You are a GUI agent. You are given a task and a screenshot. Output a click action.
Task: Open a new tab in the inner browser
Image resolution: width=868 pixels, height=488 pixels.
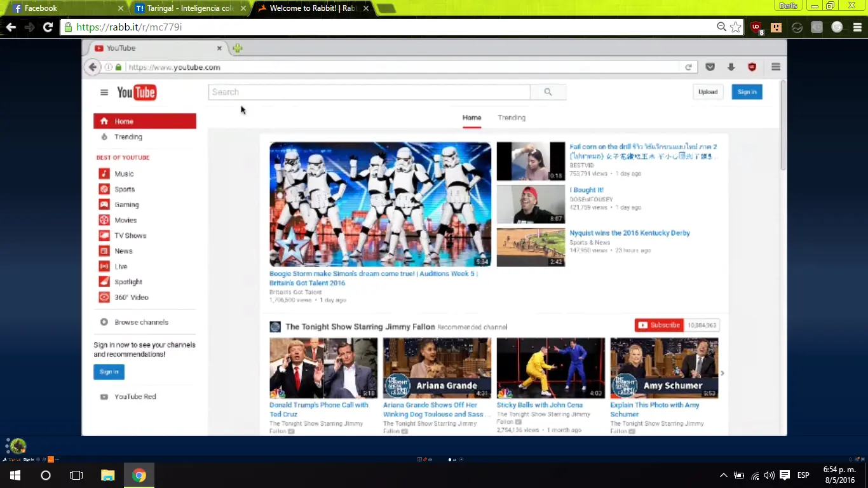pyautogui.click(x=238, y=48)
